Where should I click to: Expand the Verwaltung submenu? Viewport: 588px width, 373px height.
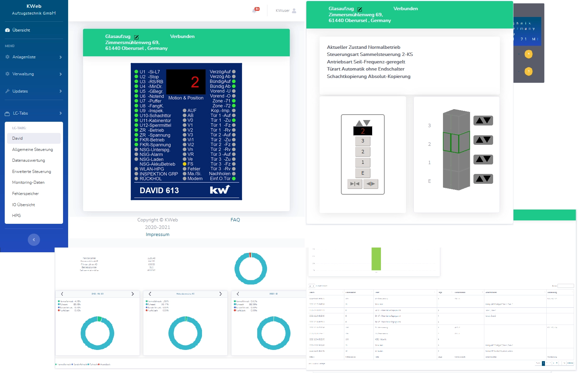coord(34,74)
